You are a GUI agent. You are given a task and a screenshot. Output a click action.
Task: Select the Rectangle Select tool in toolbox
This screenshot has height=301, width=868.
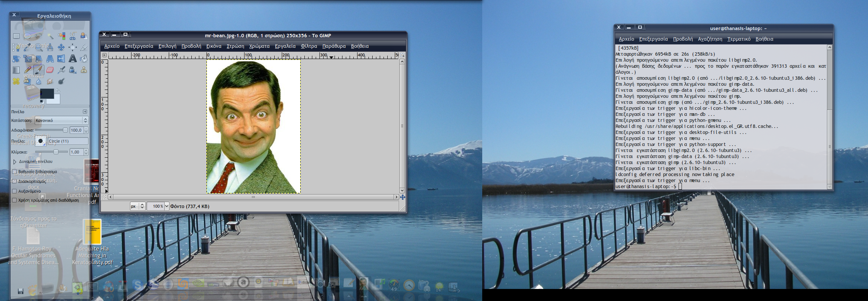point(16,36)
